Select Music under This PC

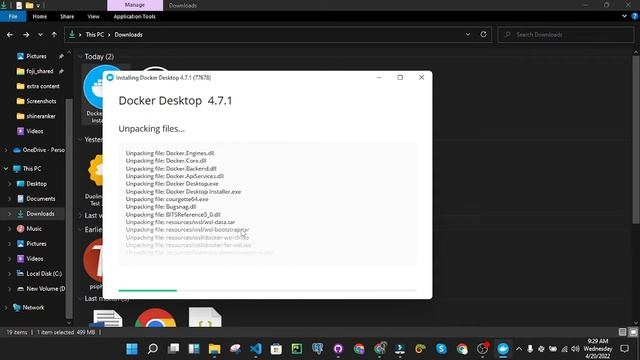point(34,229)
